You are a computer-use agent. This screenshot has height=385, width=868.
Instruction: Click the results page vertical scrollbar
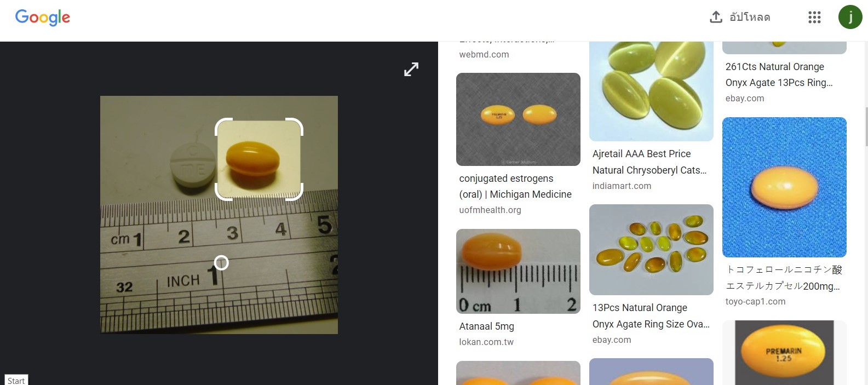866,128
